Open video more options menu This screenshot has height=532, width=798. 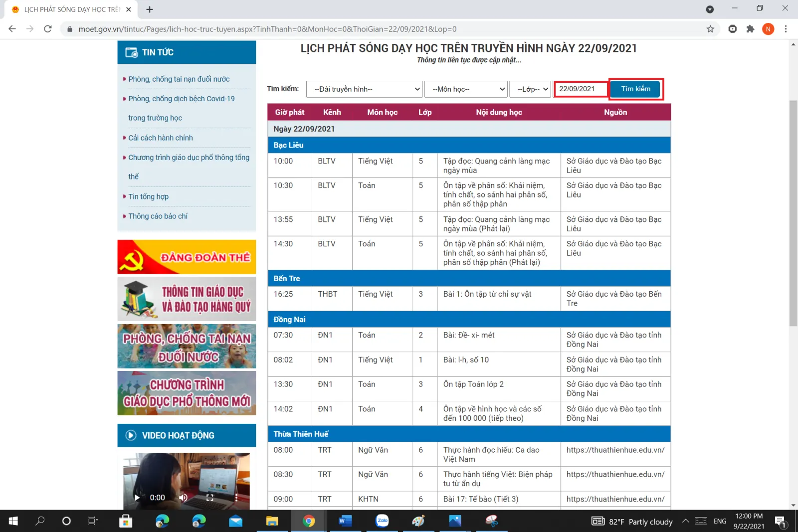[x=236, y=498]
